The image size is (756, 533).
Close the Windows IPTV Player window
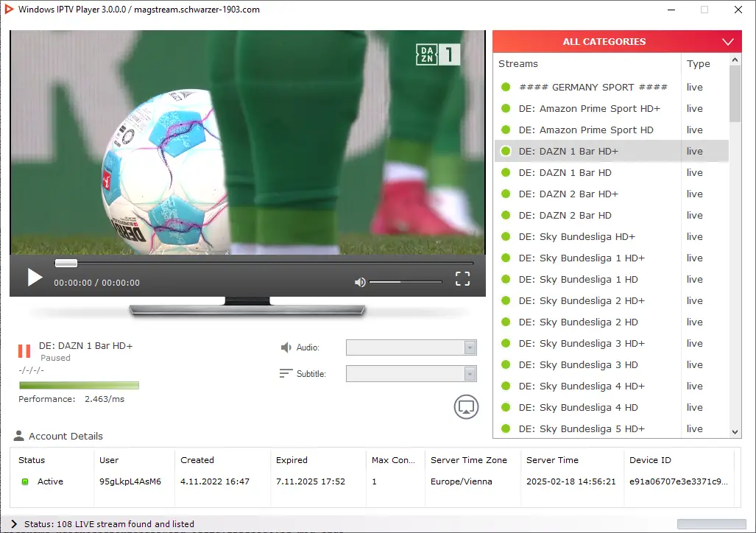[x=738, y=10]
